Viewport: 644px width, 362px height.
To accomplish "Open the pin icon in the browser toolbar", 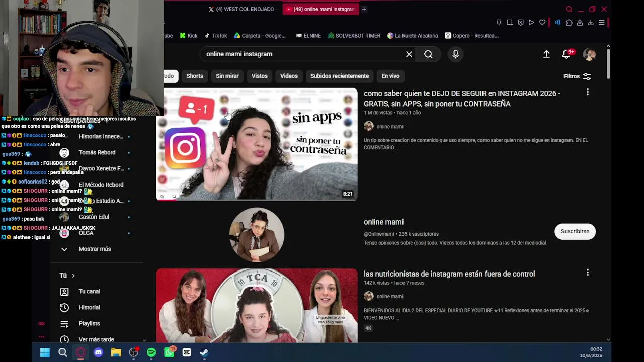I will click(499, 23).
